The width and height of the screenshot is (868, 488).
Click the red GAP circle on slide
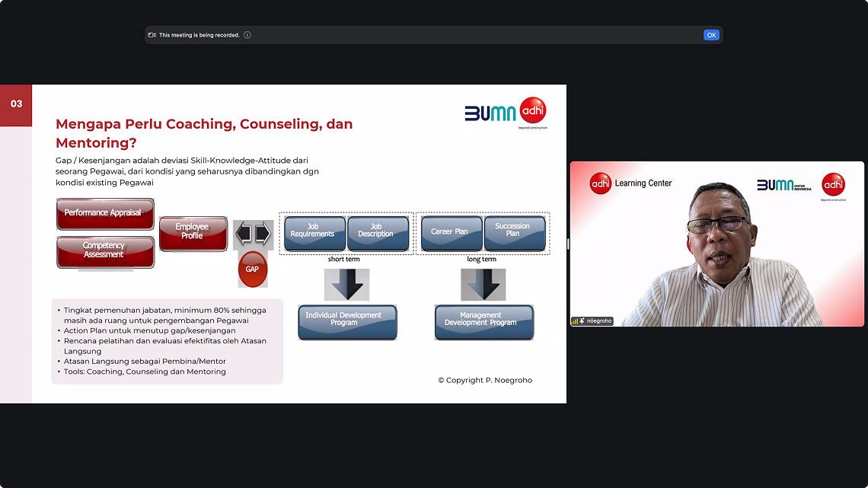point(252,270)
